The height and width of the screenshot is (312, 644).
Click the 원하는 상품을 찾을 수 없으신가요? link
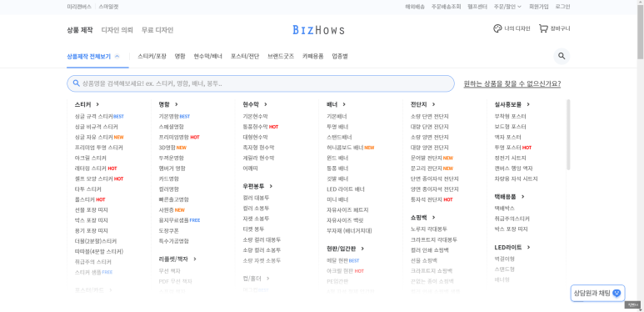(512, 84)
